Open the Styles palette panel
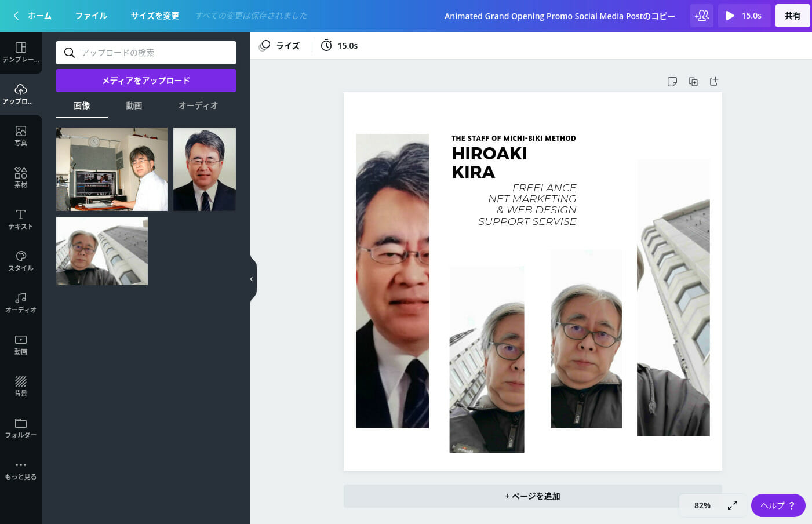Image resolution: width=812 pixels, height=524 pixels. coord(21,261)
